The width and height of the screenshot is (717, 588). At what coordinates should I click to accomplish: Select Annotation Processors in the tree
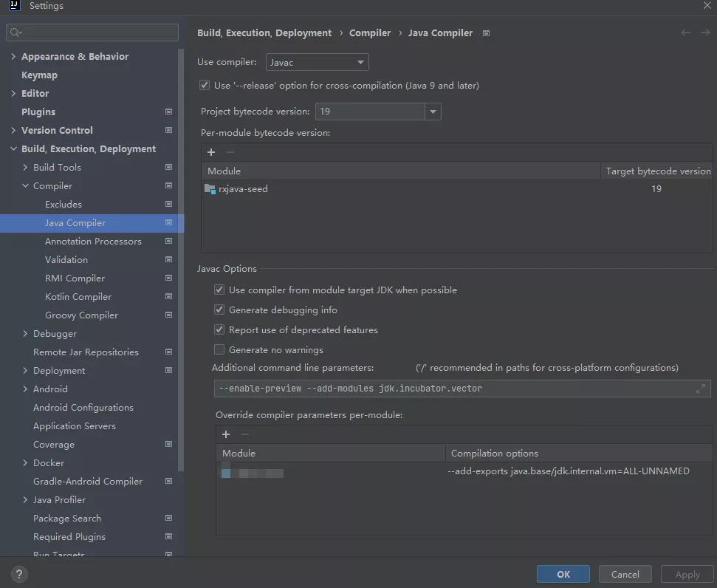click(93, 241)
